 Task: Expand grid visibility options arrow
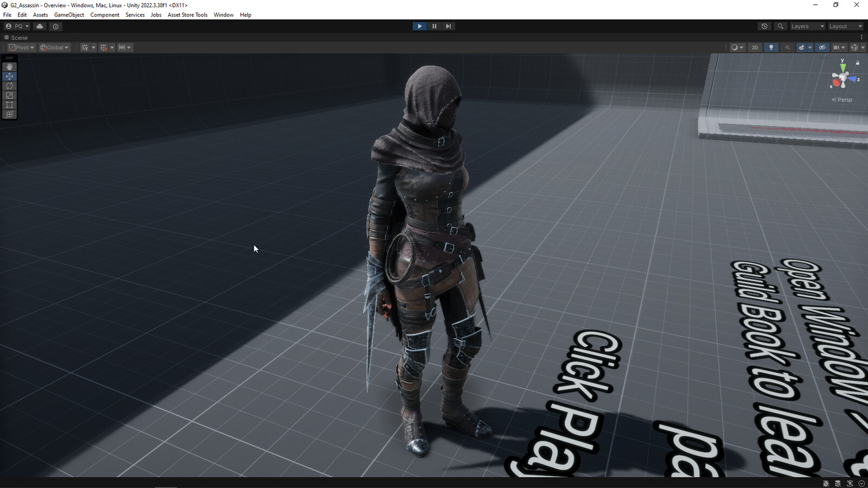click(93, 48)
